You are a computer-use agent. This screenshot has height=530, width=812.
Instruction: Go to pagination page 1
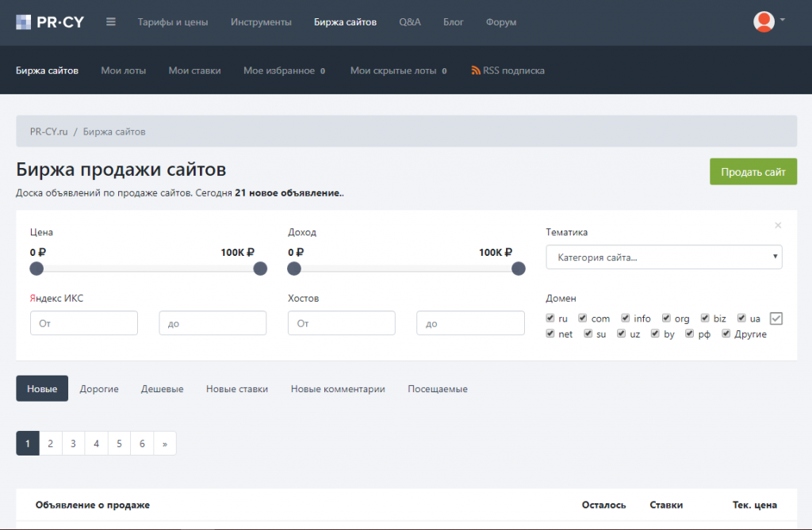pos(28,443)
